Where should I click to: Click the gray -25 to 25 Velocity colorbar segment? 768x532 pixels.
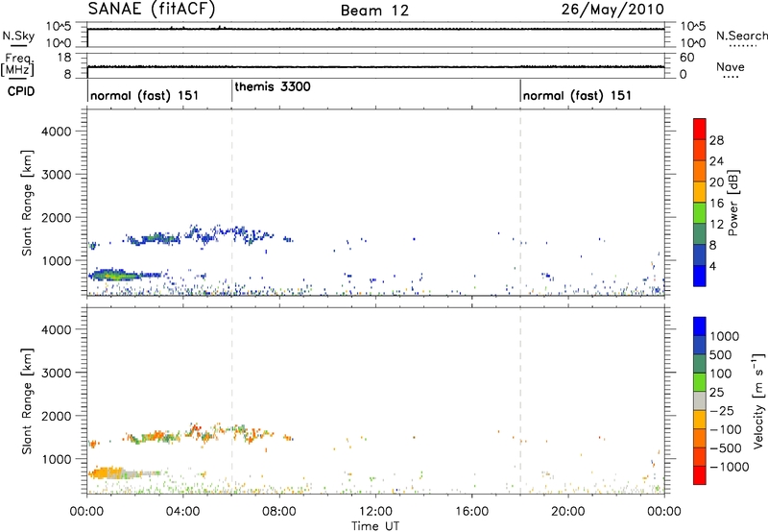tap(700, 400)
